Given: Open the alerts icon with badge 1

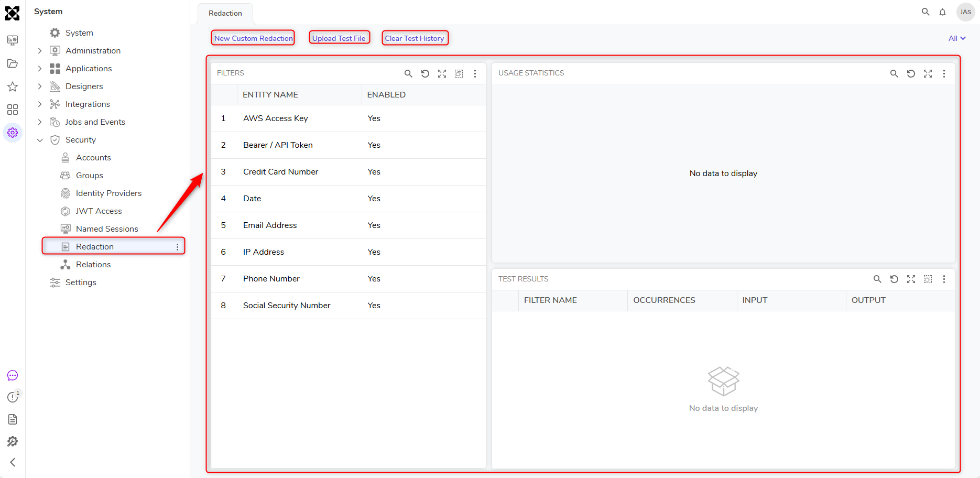Looking at the screenshot, I should (x=13, y=397).
